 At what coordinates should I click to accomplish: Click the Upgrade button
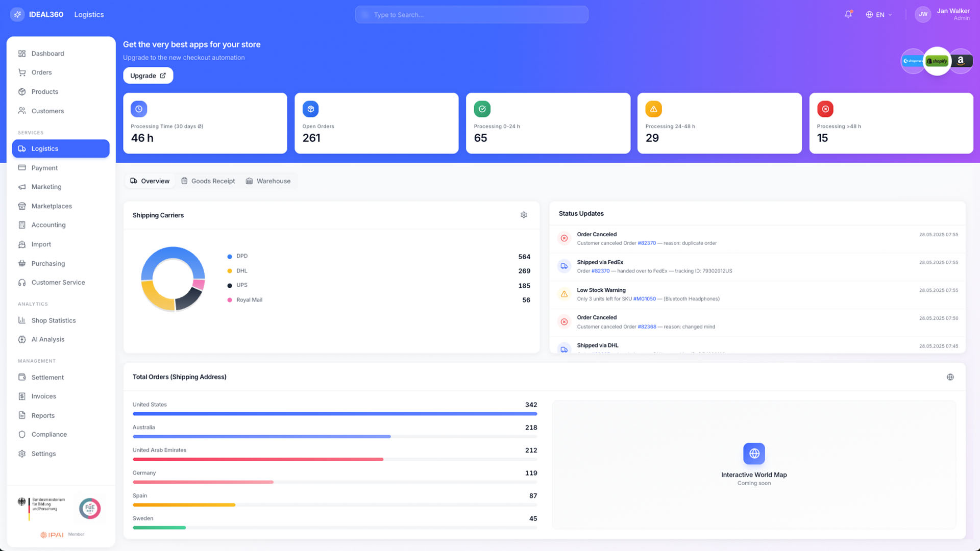[x=148, y=76]
